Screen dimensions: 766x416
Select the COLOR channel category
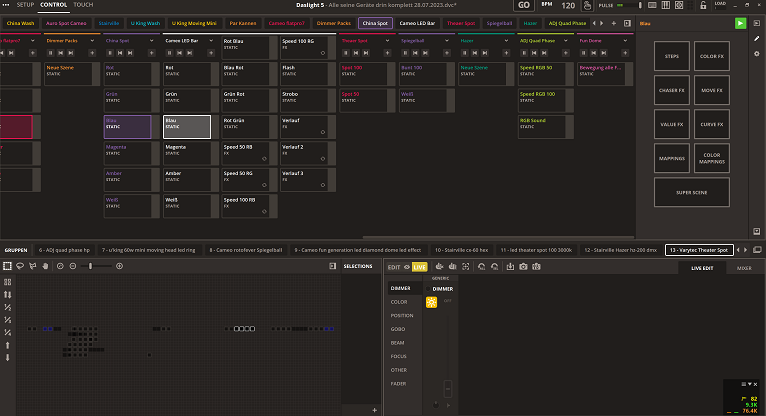(x=399, y=302)
